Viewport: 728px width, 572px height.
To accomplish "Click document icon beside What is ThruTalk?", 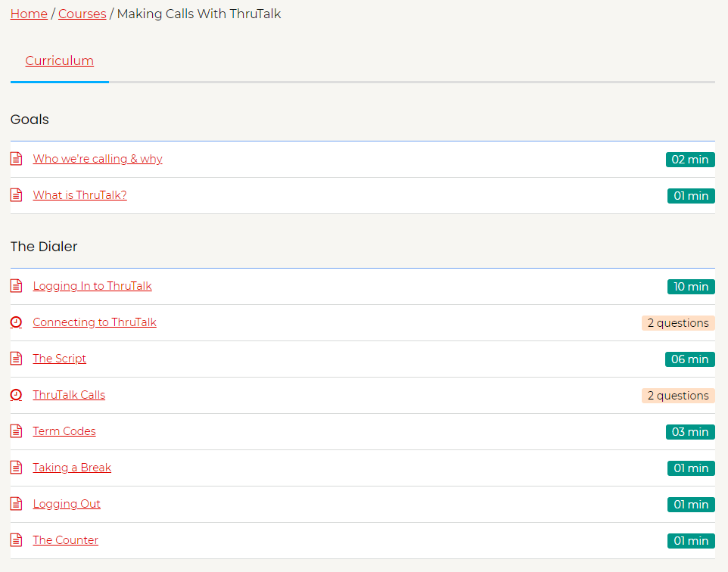I will (16, 195).
